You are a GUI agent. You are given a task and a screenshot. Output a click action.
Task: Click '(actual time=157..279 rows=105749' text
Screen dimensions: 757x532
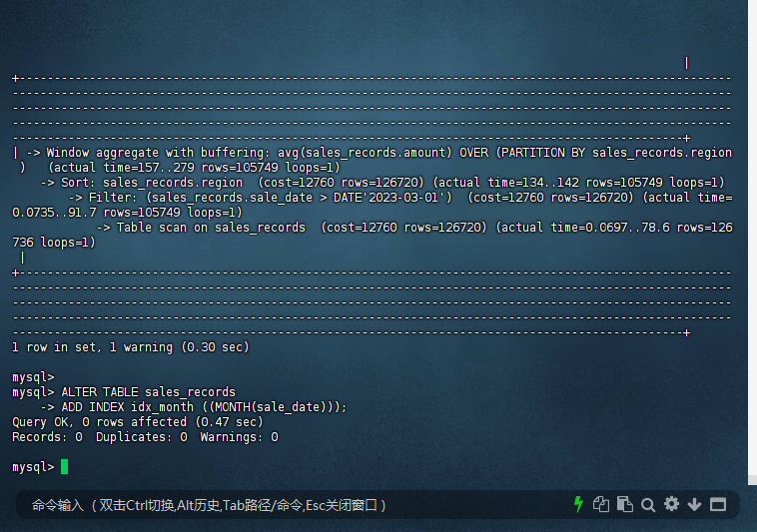194,168
